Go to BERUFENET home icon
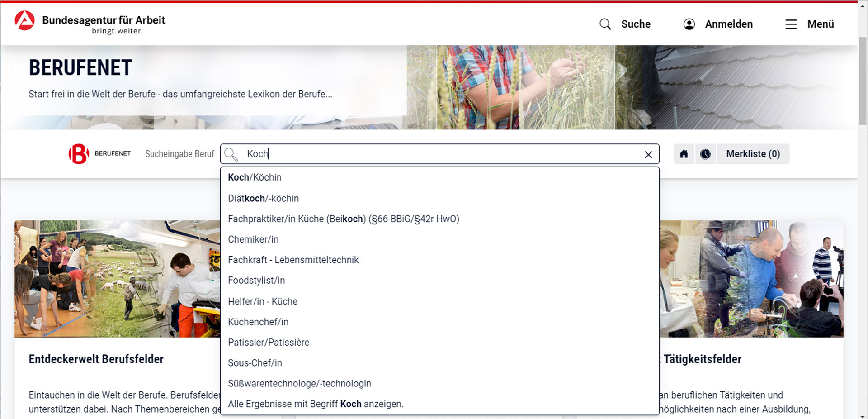Image resolution: width=868 pixels, height=419 pixels. (684, 154)
